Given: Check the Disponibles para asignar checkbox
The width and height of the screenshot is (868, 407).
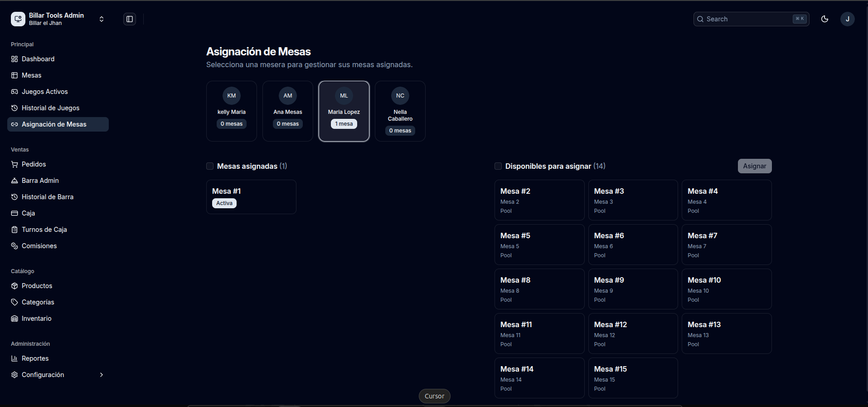Looking at the screenshot, I should [498, 166].
